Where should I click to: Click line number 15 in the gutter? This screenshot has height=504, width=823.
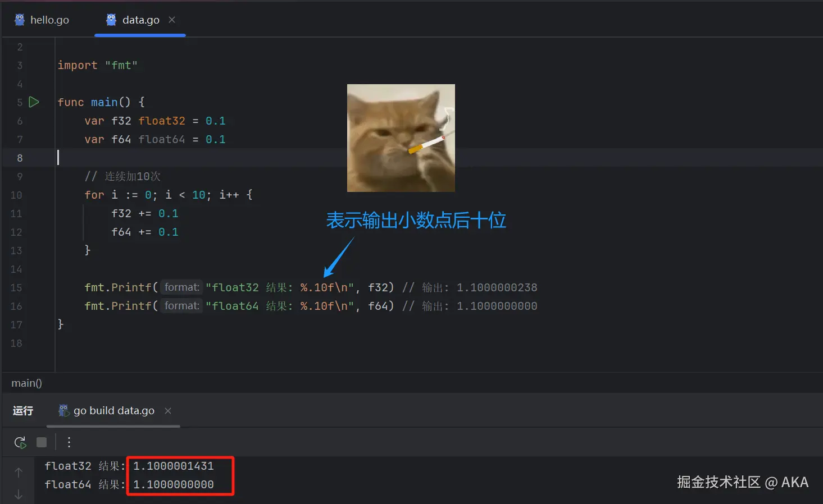point(16,287)
